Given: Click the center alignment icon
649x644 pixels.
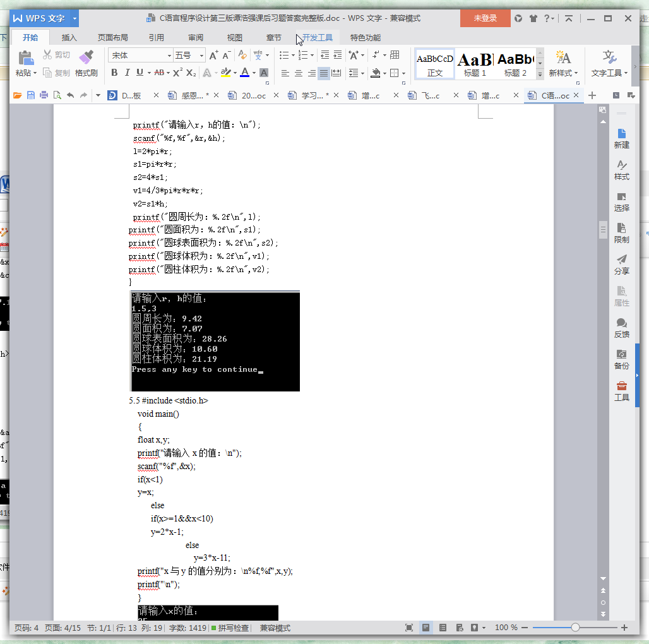Looking at the screenshot, I should pyautogui.click(x=299, y=73).
